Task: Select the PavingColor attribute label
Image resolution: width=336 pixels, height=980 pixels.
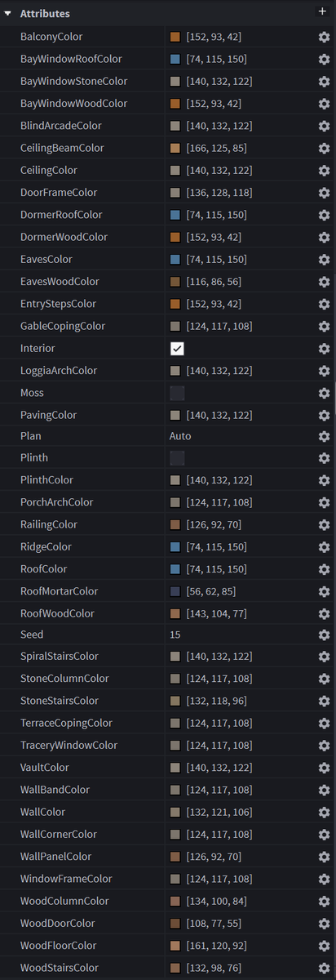Action: (48, 416)
